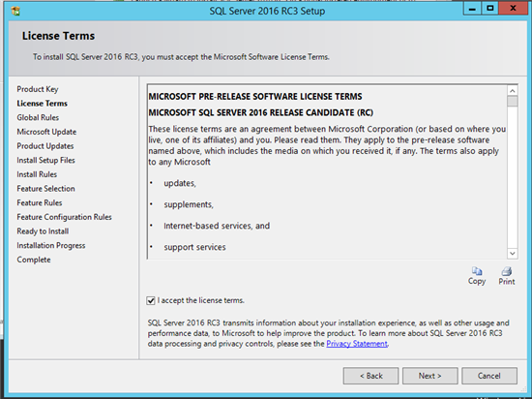Viewport: 532px width, 399px height.
Task: Click the license text scrollbar thumb
Action: pos(513,101)
